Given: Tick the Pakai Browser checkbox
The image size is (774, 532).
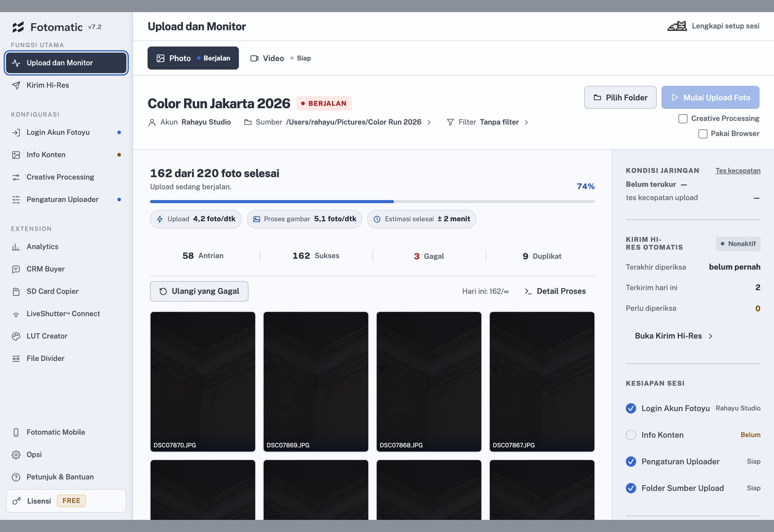Looking at the screenshot, I should 703,134.
